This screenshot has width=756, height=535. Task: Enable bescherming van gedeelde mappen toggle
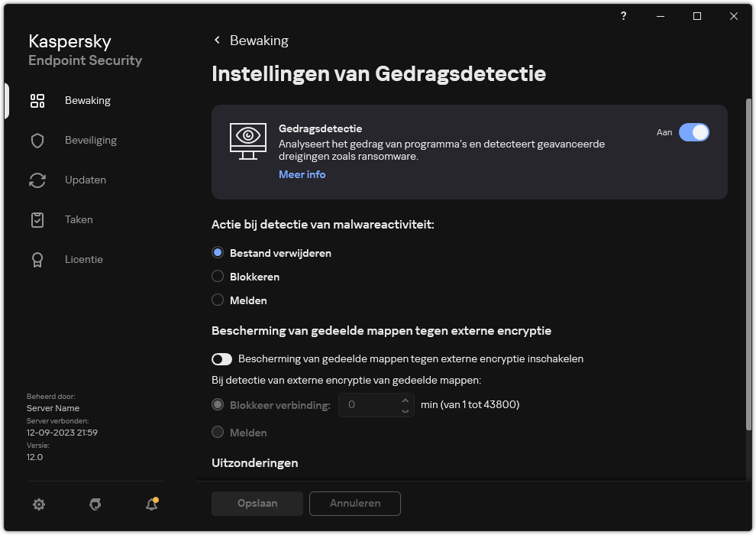pos(222,358)
